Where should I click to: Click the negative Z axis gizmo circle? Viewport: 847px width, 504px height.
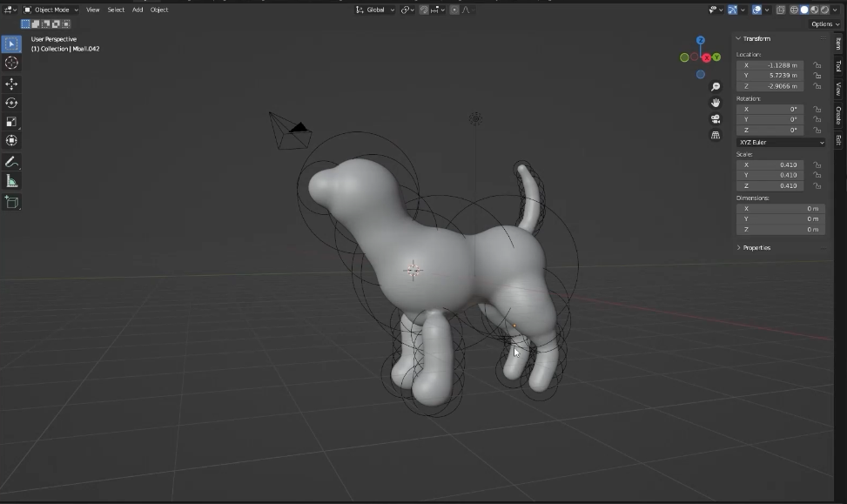(701, 75)
